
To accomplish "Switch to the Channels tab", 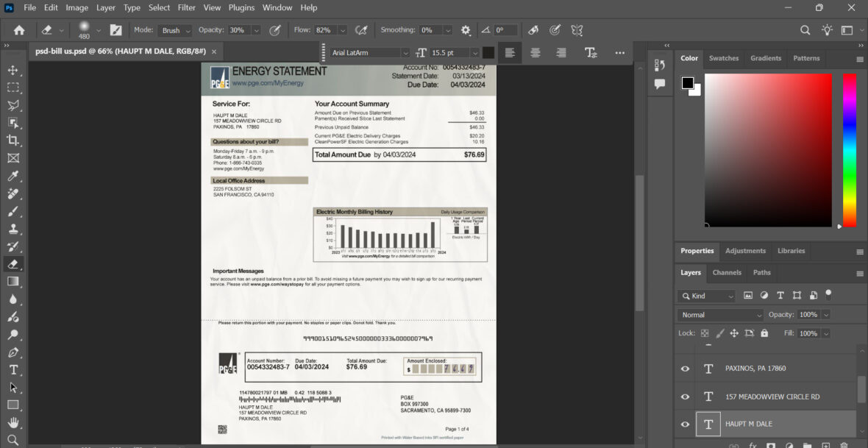I will [x=727, y=272].
